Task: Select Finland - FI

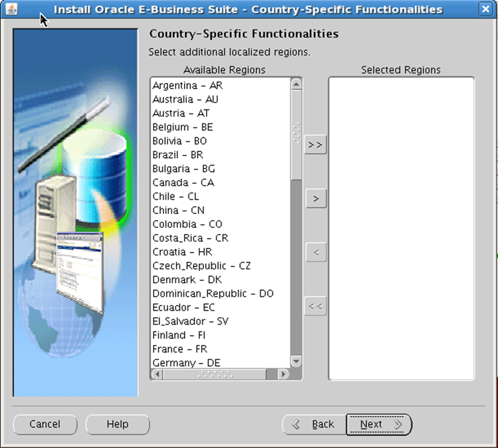Action: (x=221, y=335)
